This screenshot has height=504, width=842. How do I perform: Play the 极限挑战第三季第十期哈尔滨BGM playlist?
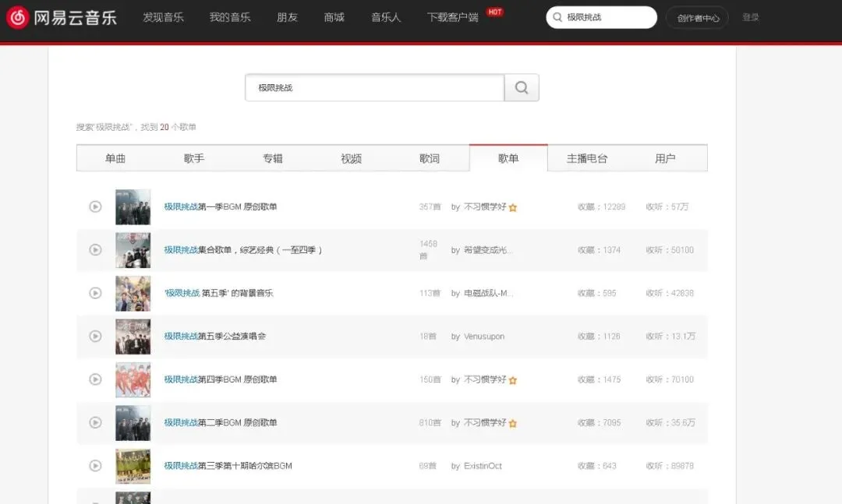95,466
